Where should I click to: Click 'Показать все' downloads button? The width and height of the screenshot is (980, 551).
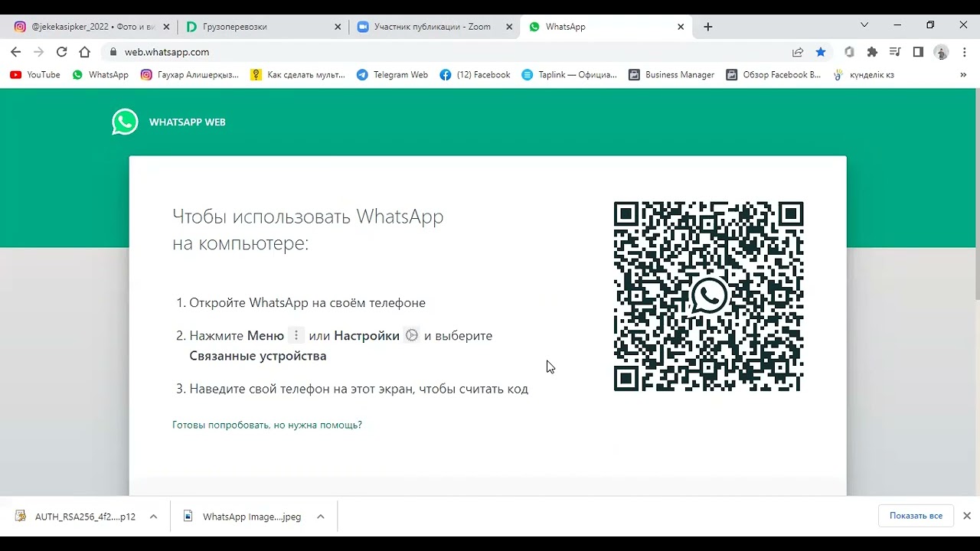(916, 516)
